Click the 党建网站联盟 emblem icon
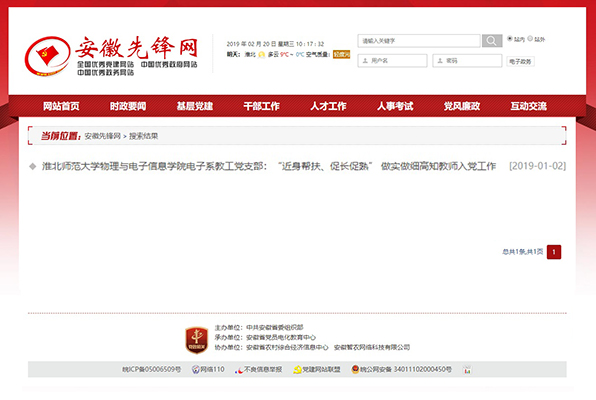 (x=297, y=370)
